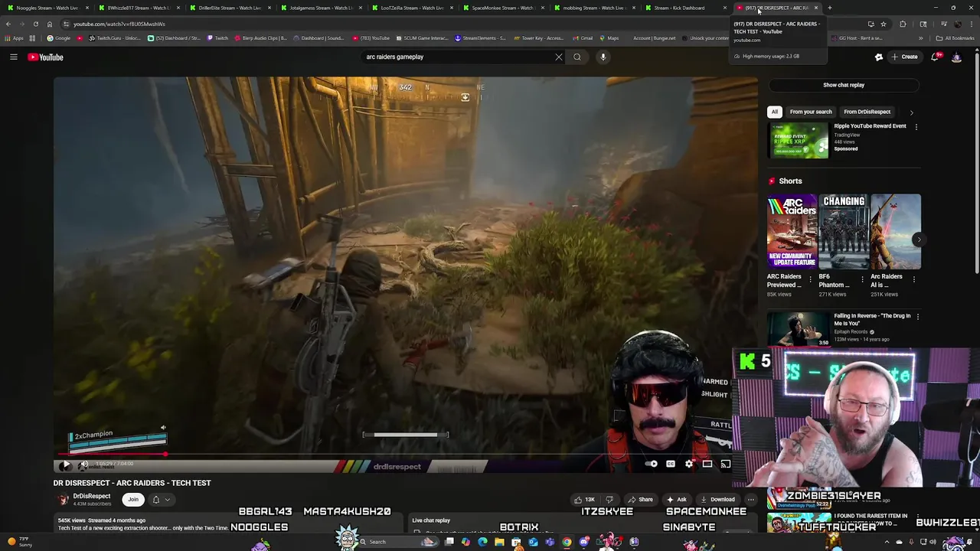Viewport: 980px width, 551px height.
Task: Open Gmail bookmark
Action: pyautogui.click(x=583, y=37)
